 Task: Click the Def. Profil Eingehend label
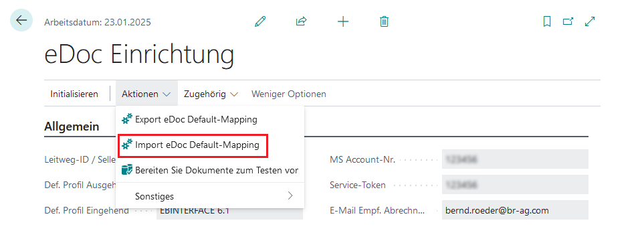[86, 211]
